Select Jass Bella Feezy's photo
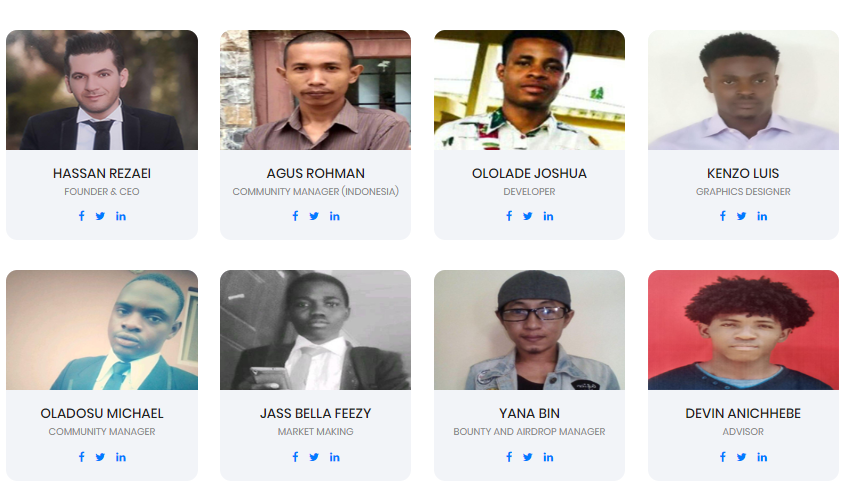 tap(315, 330)
